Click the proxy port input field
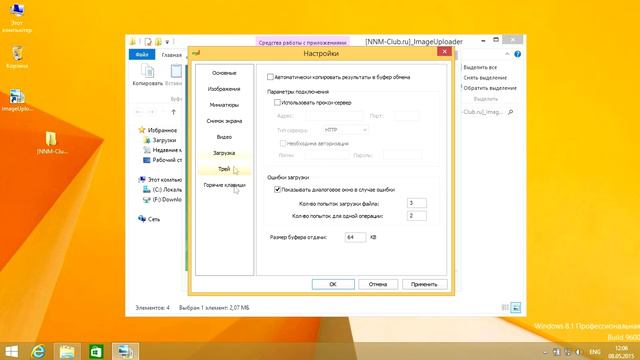 (x=406, y=116)
